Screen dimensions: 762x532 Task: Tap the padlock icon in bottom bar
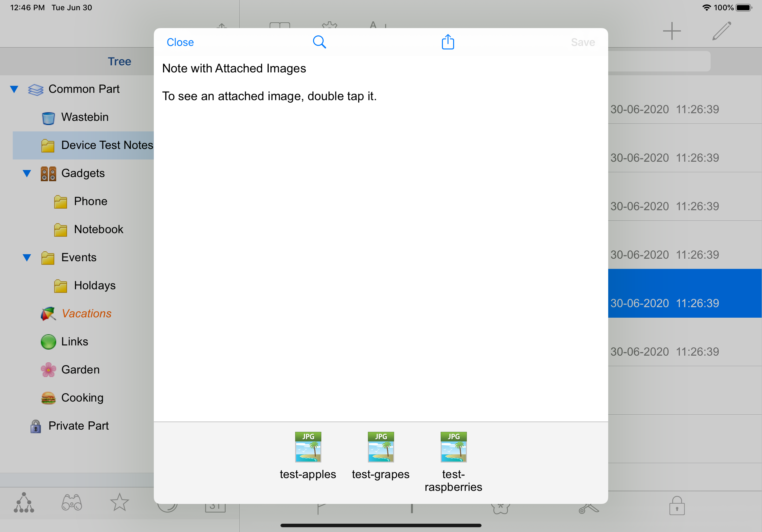[x=677, y=506]
